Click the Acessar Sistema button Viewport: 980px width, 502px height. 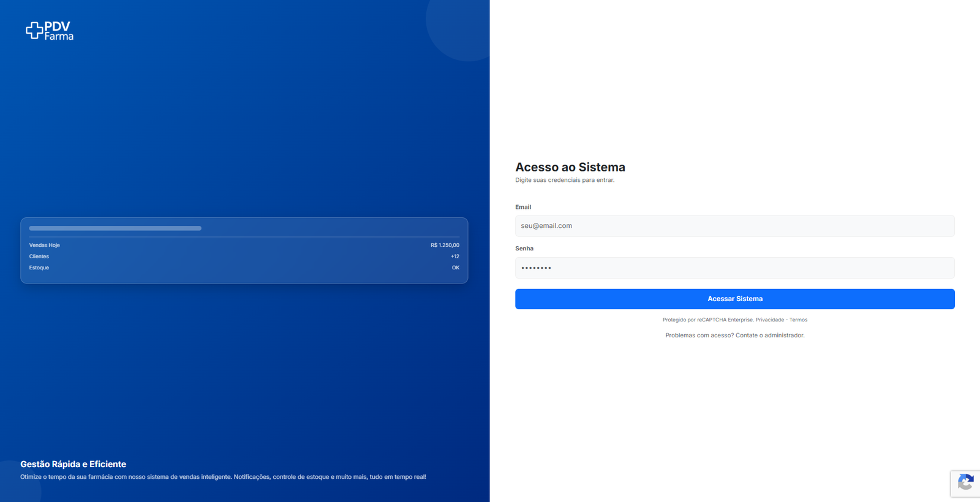coord(734,299)
